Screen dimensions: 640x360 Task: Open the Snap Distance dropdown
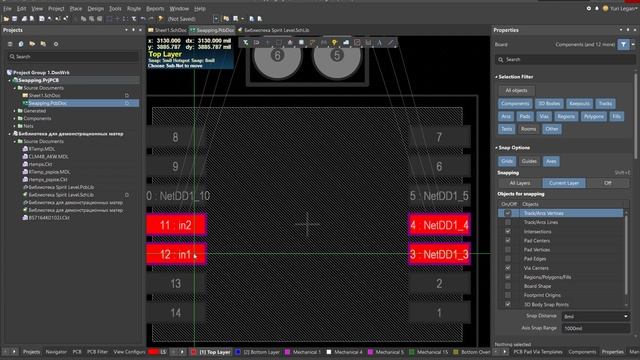click(626, 316)
